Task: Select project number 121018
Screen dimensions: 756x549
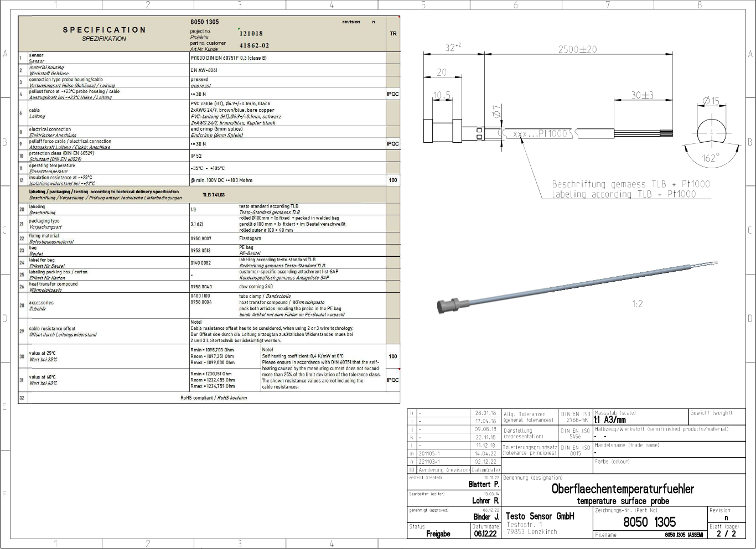Action: point(251,34)
